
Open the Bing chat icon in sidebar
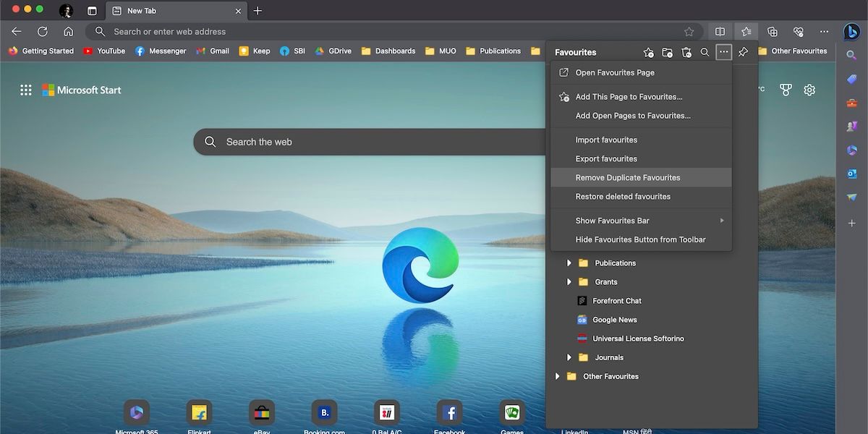tap(851, 32)
